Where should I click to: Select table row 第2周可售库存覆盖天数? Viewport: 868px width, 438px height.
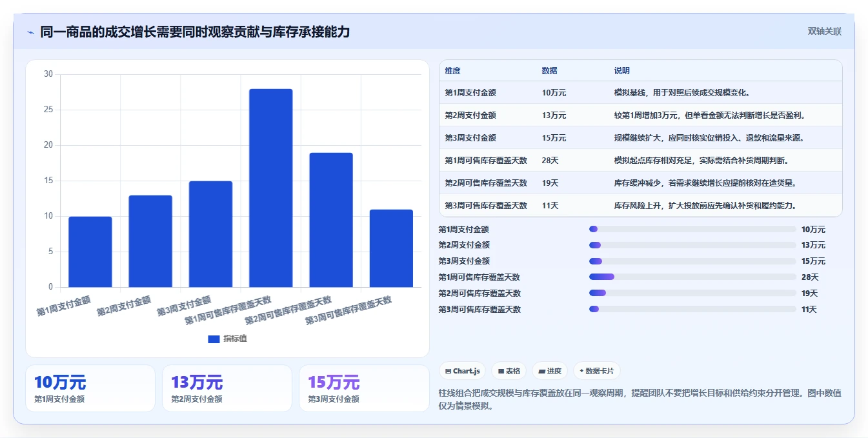(641, 183)
